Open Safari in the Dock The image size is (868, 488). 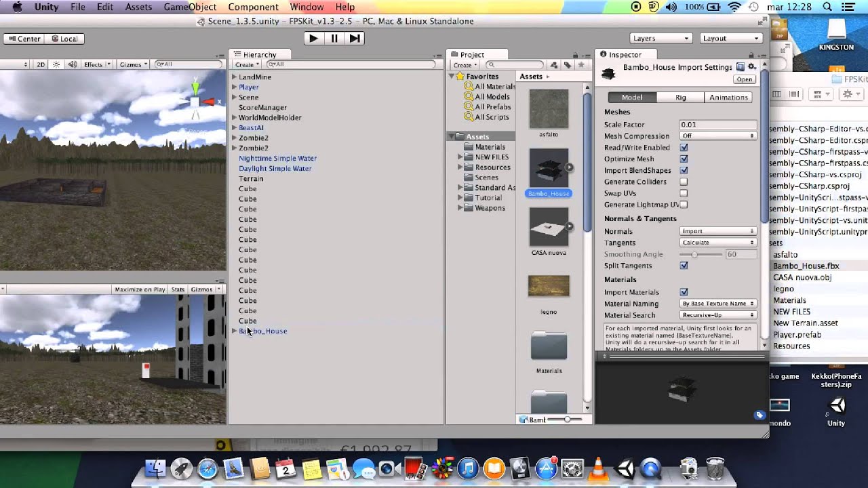[208, 468]
